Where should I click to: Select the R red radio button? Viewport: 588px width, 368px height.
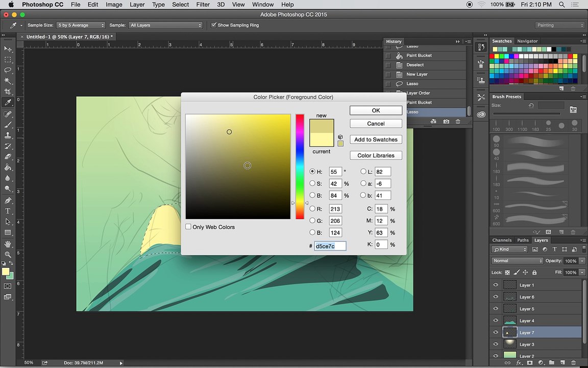312,209
